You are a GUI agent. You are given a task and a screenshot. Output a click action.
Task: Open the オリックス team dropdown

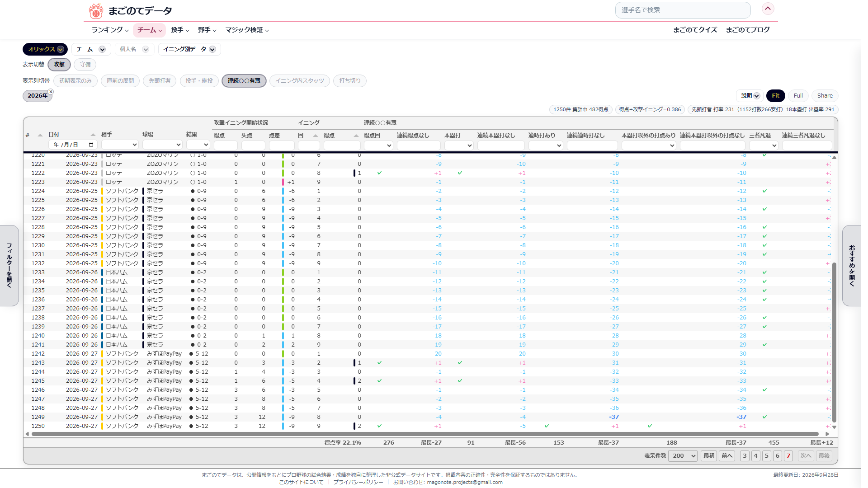click(x=45, y=49)
